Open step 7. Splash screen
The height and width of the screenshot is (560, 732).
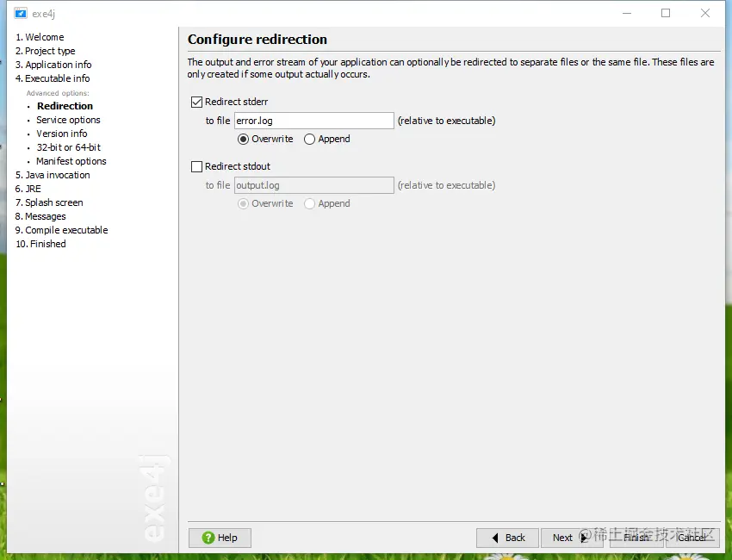49,202
